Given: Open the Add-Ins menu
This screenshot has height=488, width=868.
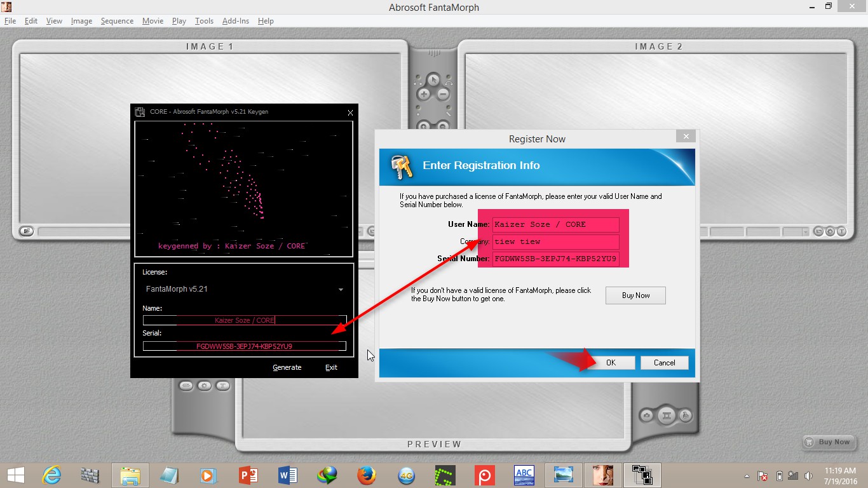Looking at the screenshot, I should tap(235, 21).
